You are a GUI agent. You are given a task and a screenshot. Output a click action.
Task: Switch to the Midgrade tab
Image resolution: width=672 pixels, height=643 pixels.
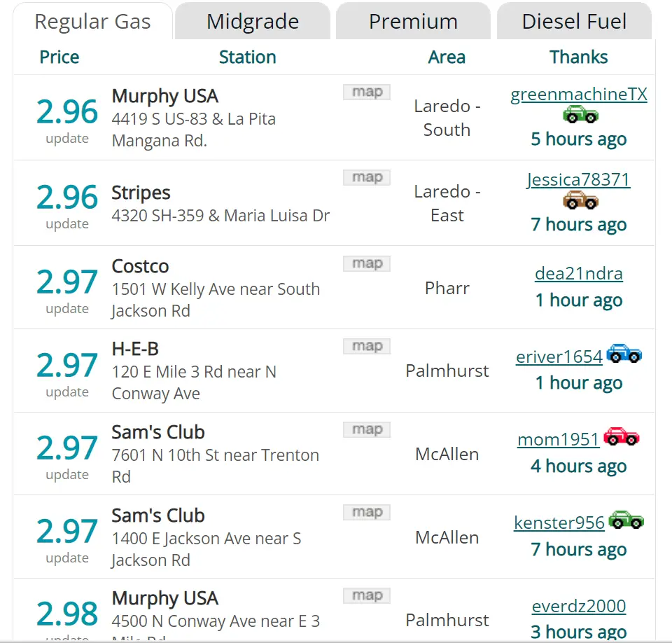252,21
